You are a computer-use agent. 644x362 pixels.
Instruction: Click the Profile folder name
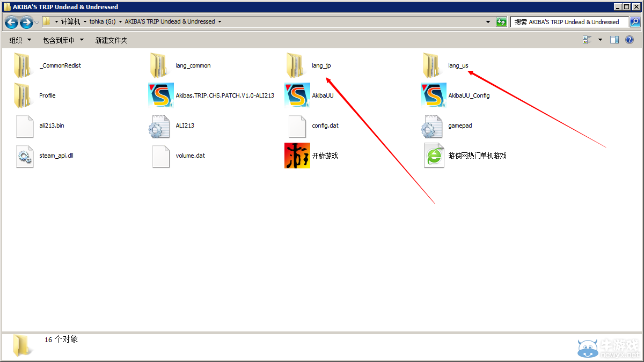(47, 95)
